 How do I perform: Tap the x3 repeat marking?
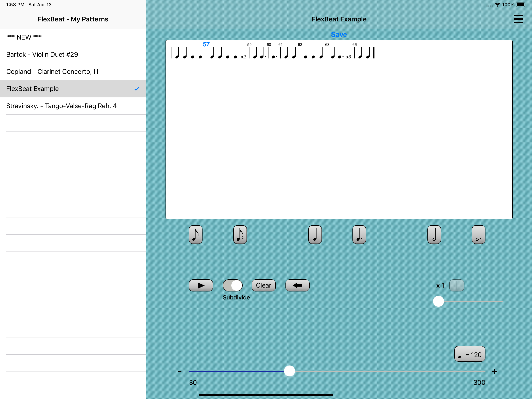coord(349,57)
